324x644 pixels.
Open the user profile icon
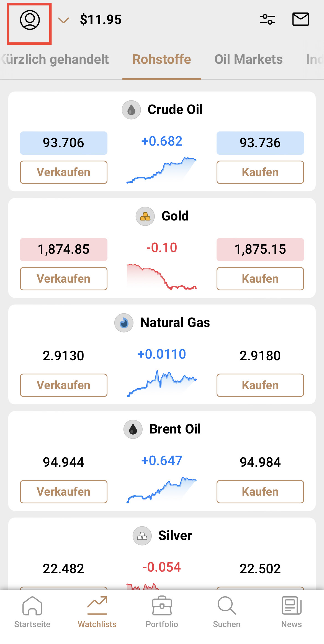[30, 20]
